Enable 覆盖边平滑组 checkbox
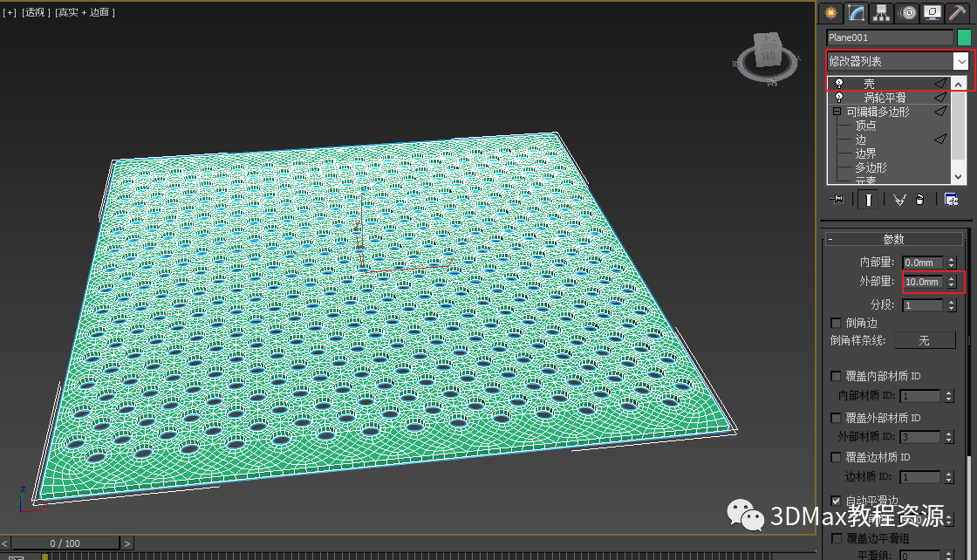977x560 pixels. [x=837, y=538]
